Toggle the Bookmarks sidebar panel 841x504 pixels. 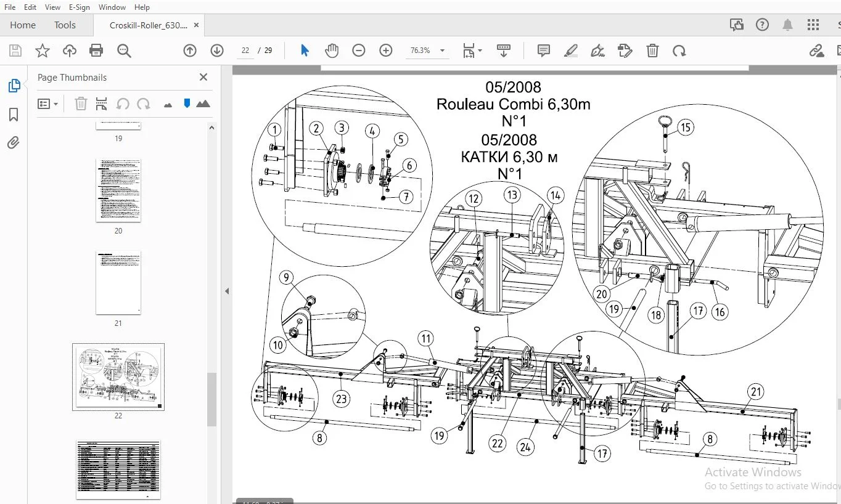pos(14,115)
